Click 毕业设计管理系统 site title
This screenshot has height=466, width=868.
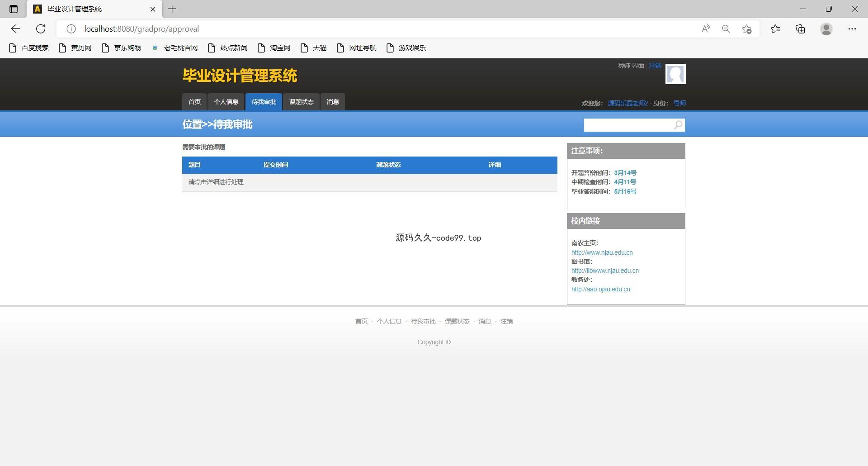(240, 76)
